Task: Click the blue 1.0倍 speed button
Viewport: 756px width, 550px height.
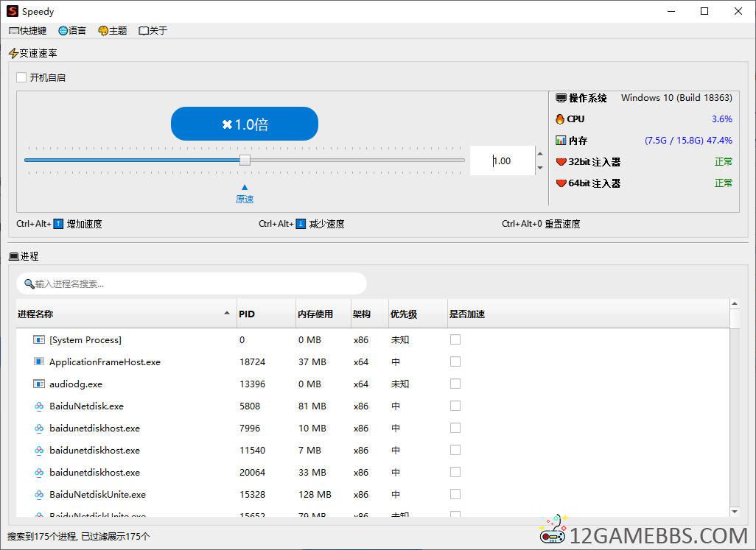Action: [245, 124]
